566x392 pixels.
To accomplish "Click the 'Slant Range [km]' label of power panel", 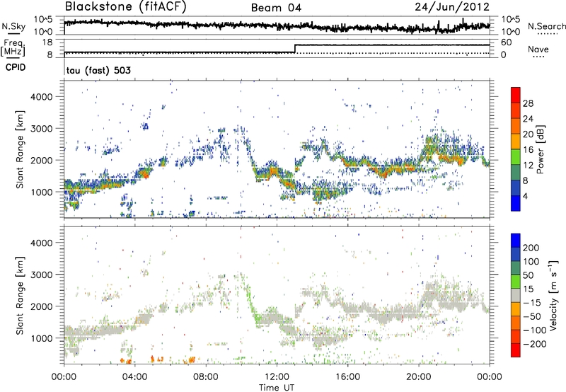I will [20, 149].
